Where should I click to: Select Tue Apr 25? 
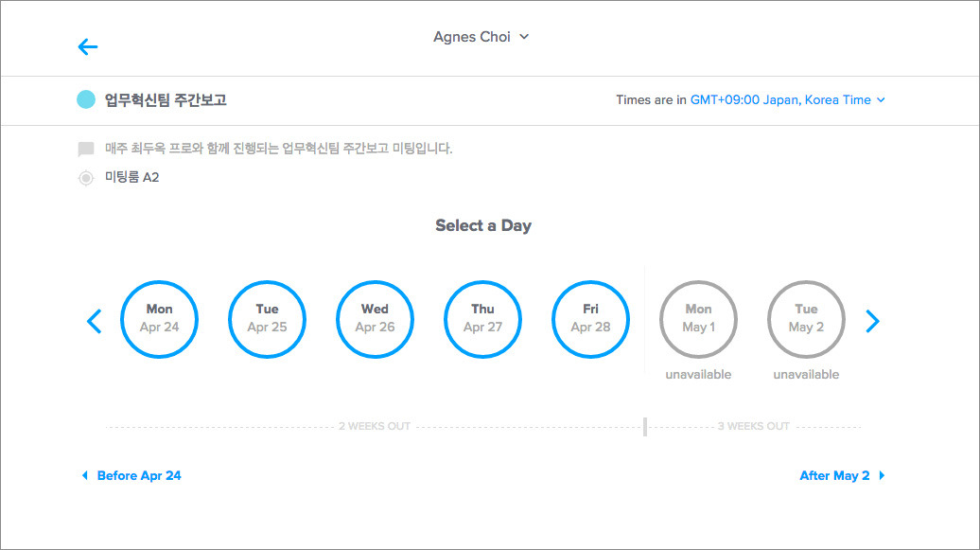click(267, 319)
